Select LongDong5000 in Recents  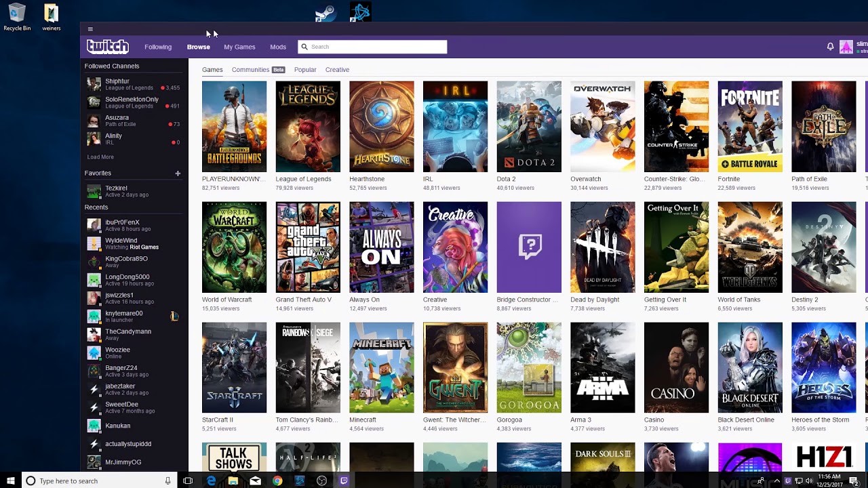click(x=134, y=280)
